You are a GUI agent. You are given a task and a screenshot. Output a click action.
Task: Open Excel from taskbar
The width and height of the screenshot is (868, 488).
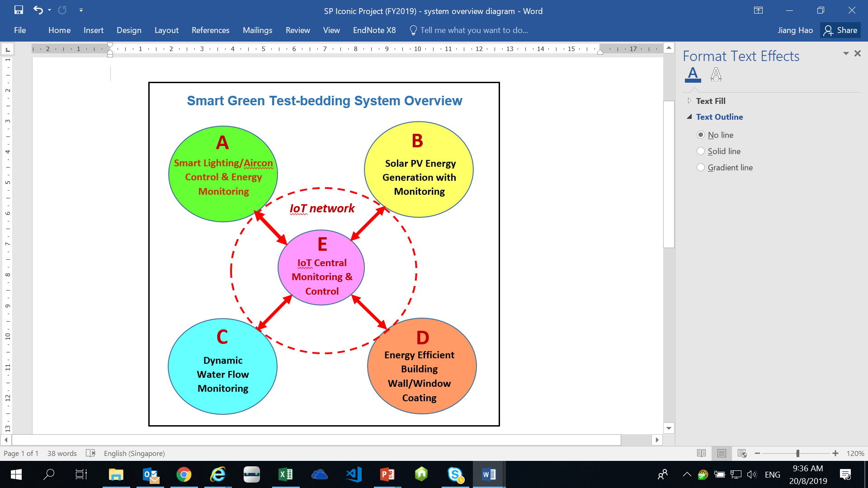286,474
